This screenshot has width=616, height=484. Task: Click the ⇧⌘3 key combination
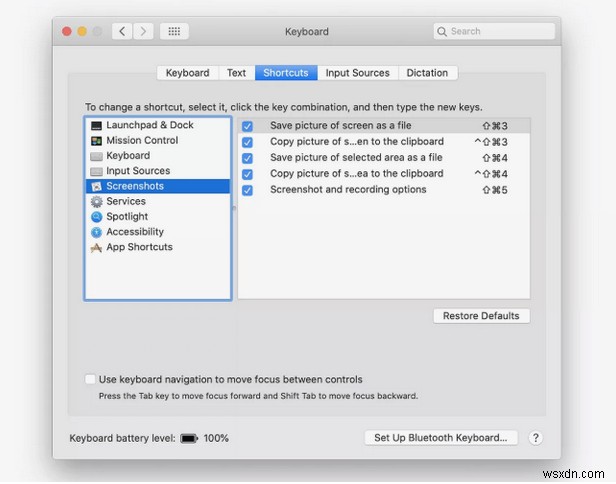tap(495, 126)
